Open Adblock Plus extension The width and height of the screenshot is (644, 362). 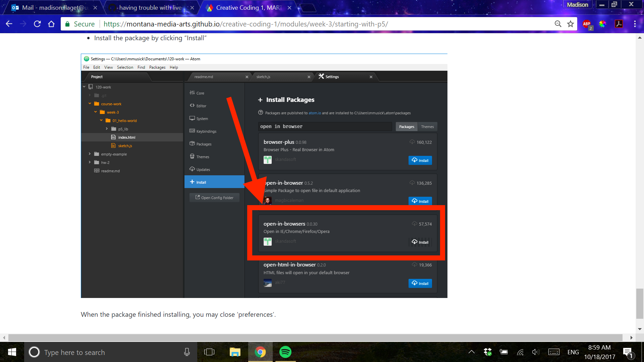click(x=587, y=24)
